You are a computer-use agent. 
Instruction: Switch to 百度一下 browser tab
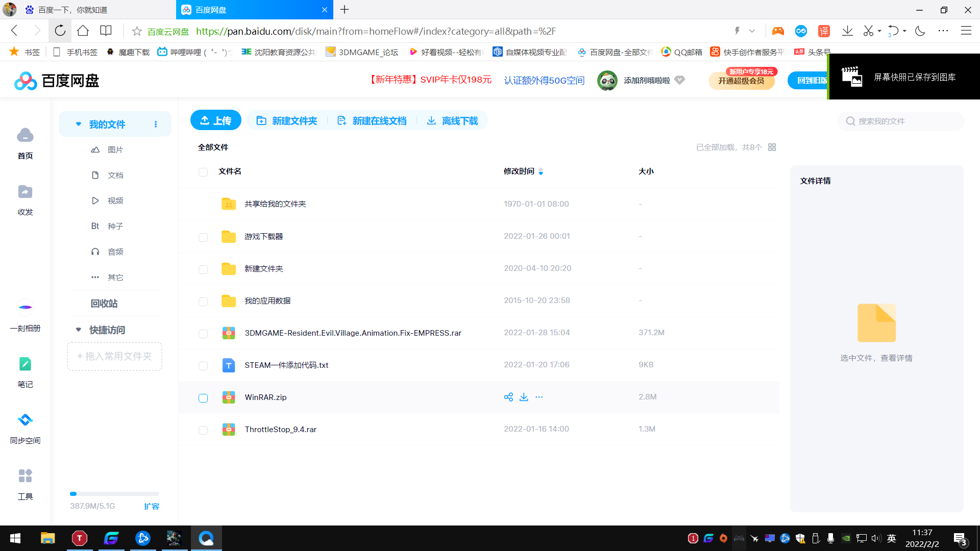(88, 10)
